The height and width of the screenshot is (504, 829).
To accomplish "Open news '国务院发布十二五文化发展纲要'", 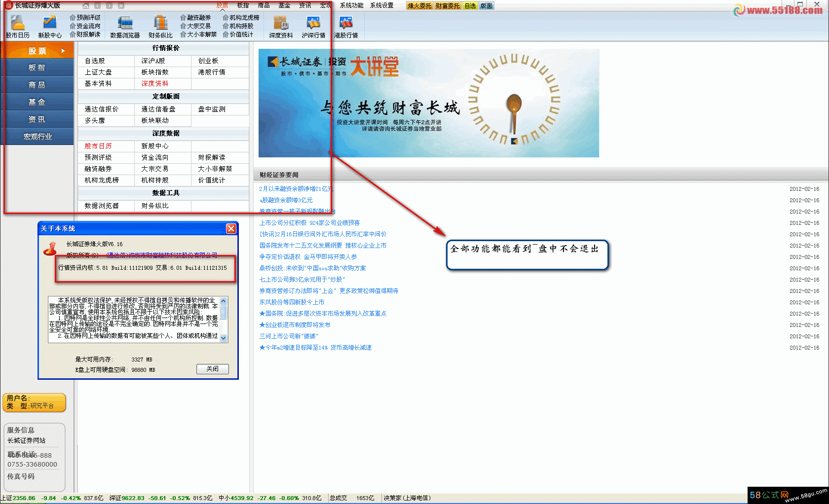I will click(x=323, y=246).
